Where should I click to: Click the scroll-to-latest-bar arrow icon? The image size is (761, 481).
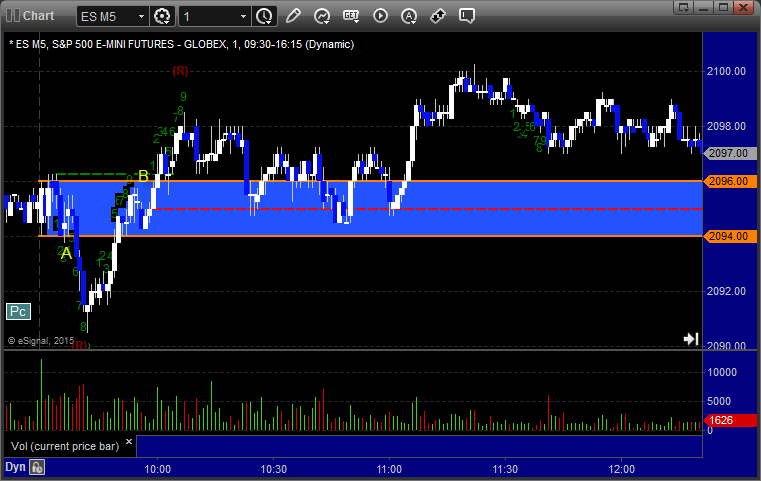click(691, 338)
